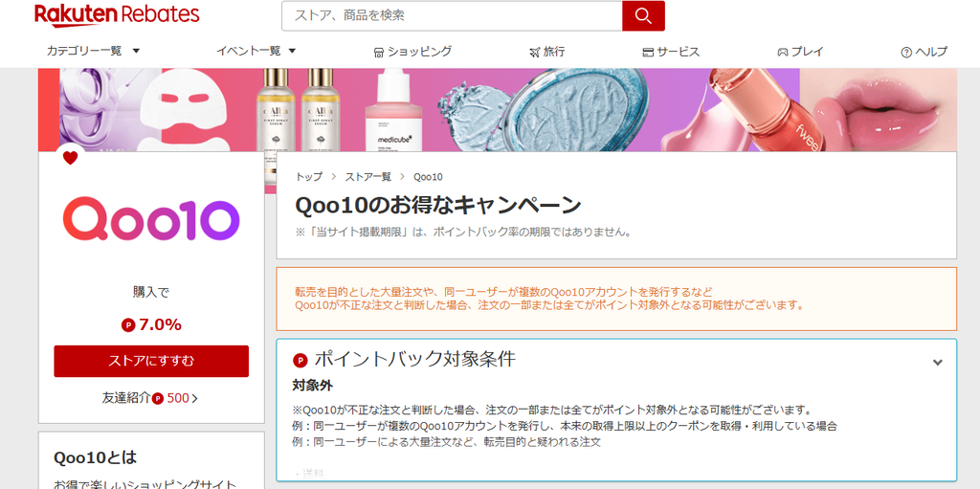Click the airplane travel icon

(x=534, y=53)
